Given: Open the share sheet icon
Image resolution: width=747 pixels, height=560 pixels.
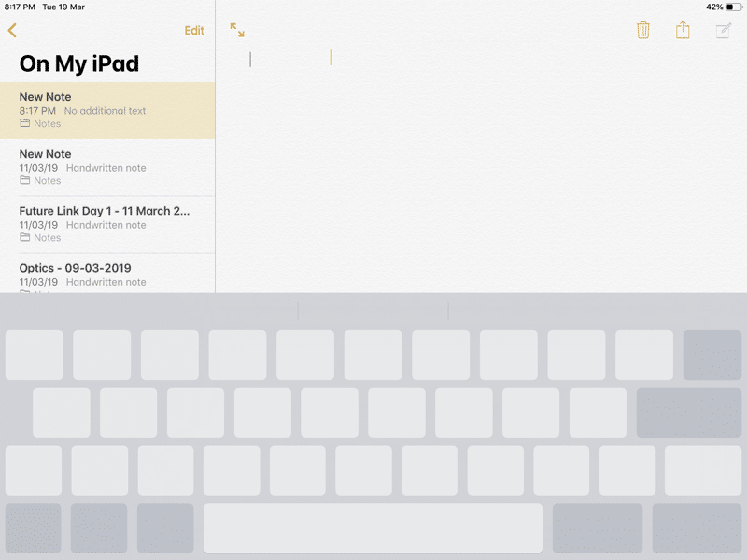Looking at the screenshot, I should 683,31.
